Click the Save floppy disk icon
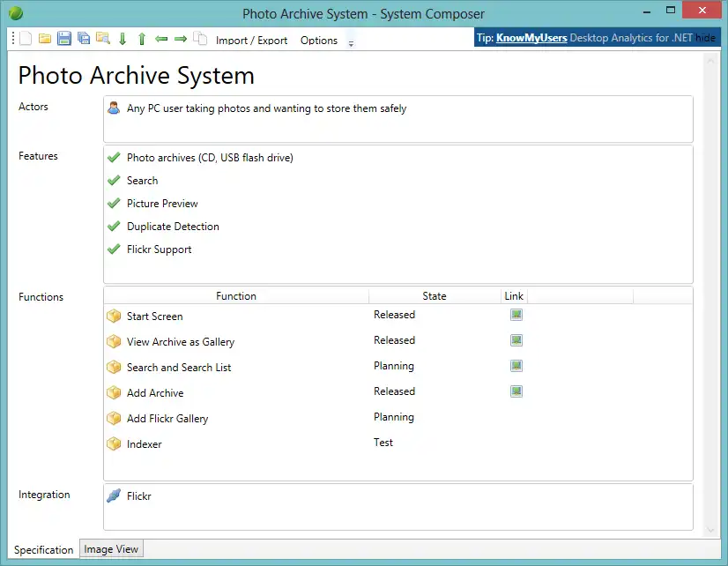This screenshot has height=566, width=728. [64, 39]
